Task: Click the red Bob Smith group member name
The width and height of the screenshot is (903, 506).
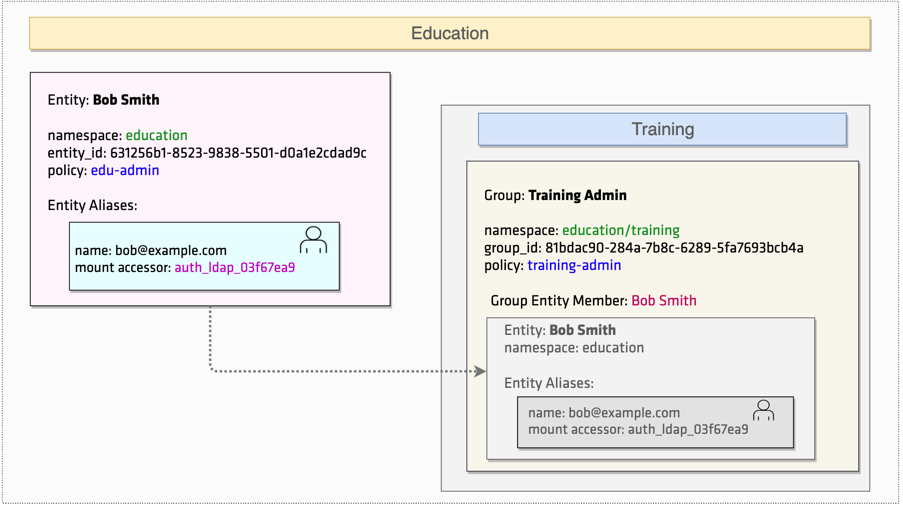Action: coord(664,300)
